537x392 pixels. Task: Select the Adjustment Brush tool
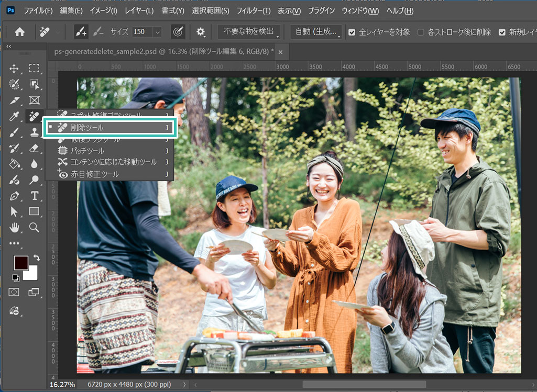click(14, 180)
